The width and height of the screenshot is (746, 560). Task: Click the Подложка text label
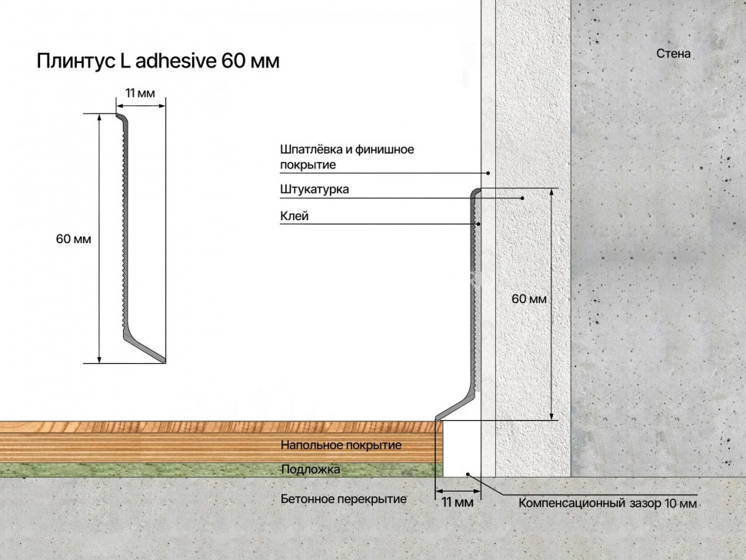coord(311,468)
